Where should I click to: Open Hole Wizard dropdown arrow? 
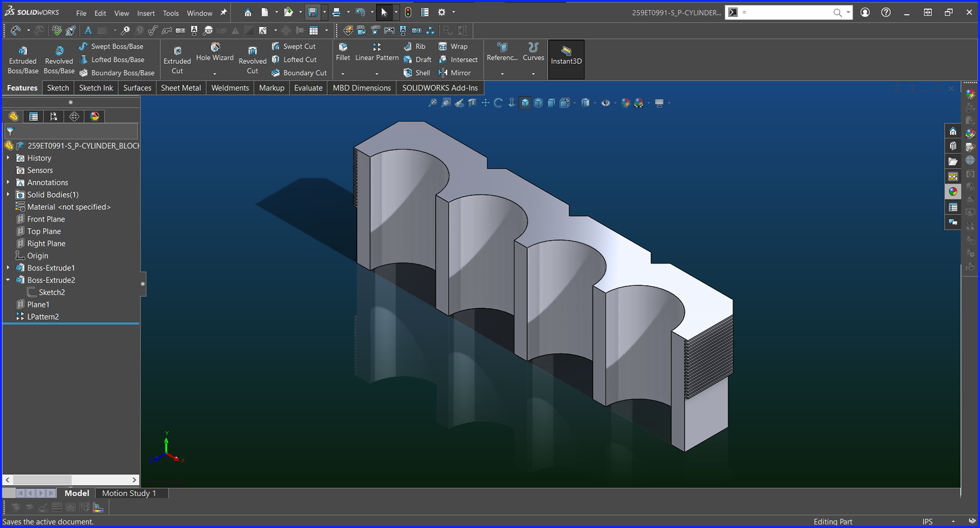coord(215,74)
